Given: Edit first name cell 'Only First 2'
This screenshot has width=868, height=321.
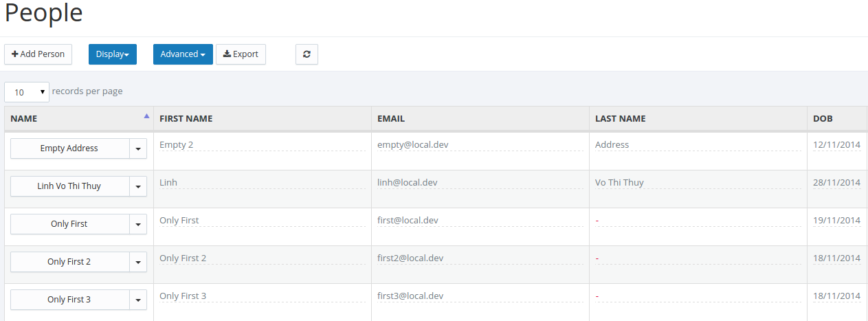Looking at the screenshot, I should pos(262,258).
